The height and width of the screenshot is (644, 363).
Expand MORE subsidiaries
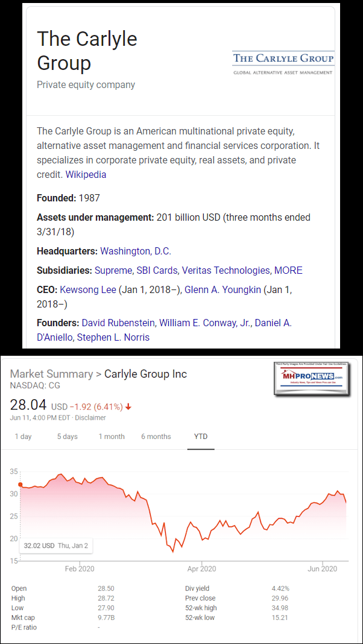click(288, 270)
